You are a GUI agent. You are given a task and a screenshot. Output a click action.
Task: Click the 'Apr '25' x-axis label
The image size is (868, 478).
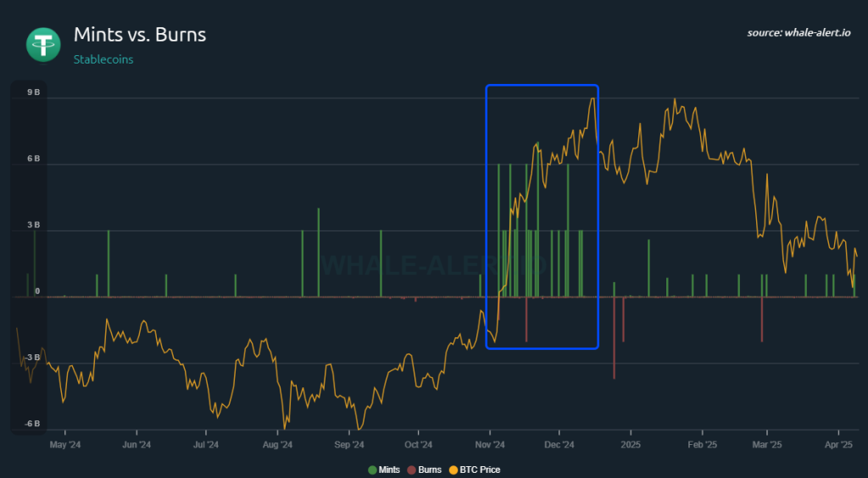pyautogui.click(x=839, y=445)
